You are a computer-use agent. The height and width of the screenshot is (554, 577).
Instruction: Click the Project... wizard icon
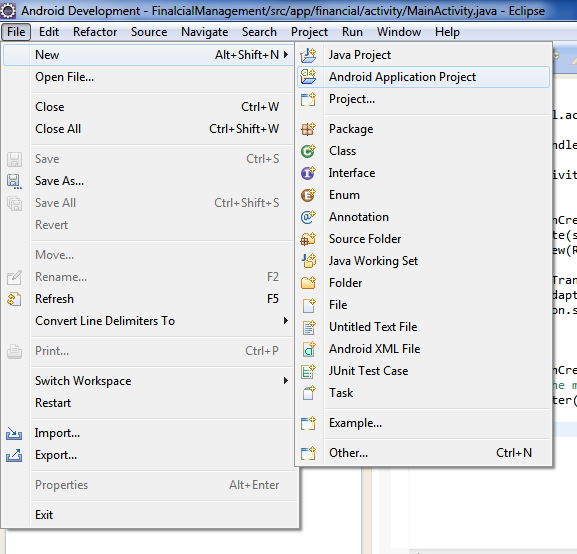(308, 99)
